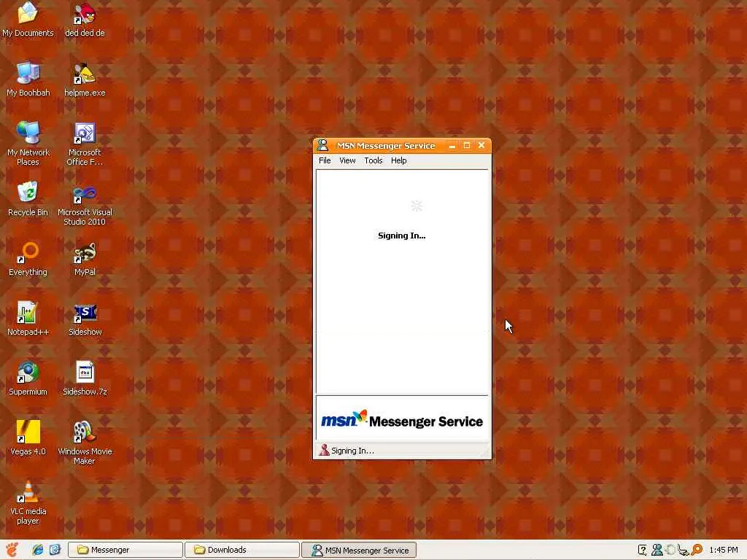Click the Signing In status bar entry
Image resolution: width=747 pixels, height=560 pixels.
tap(347, 451)
